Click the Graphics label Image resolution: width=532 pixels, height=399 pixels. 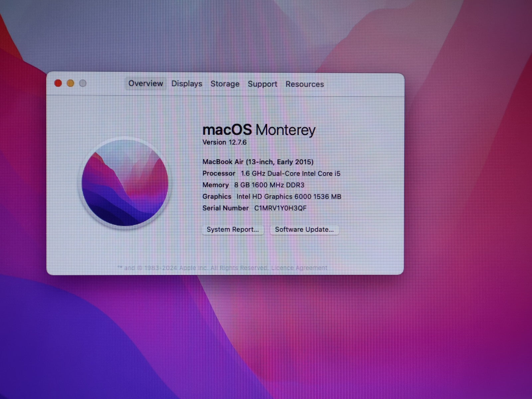[217, 197]
